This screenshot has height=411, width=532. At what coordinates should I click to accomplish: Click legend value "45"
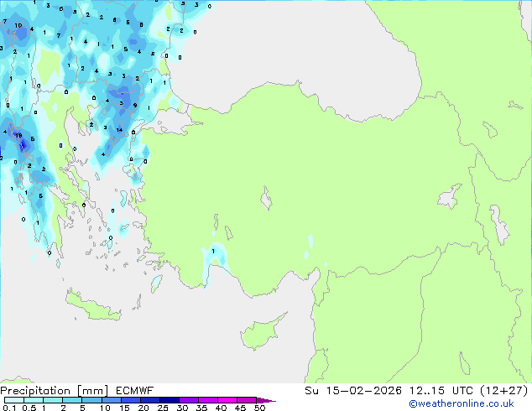240,408
